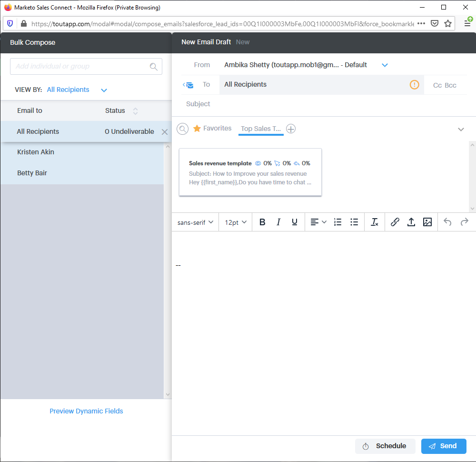Image resolution: width=476 pixels, height=462 pixels.
Task: Select recipient Betty Bair
Action: click(82, 173)
